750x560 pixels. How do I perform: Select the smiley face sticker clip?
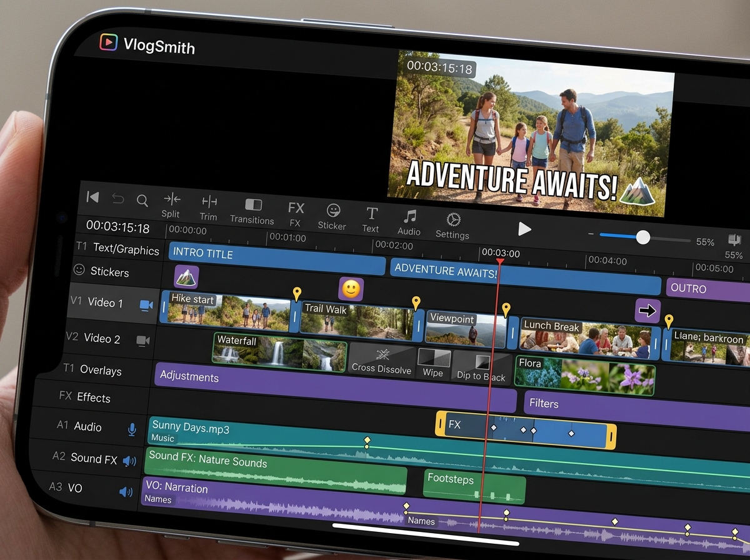click(351, 289)
